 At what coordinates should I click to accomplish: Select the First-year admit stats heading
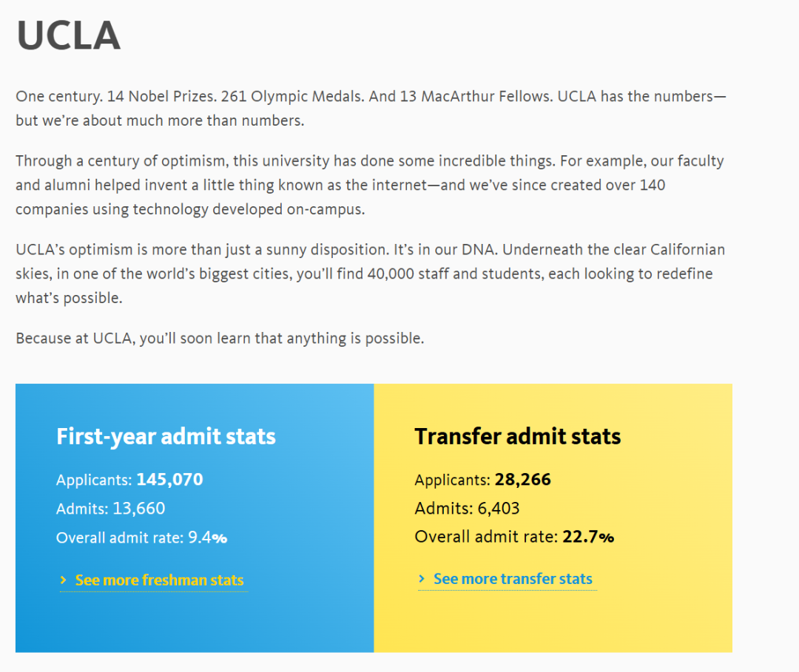[166, 436]
